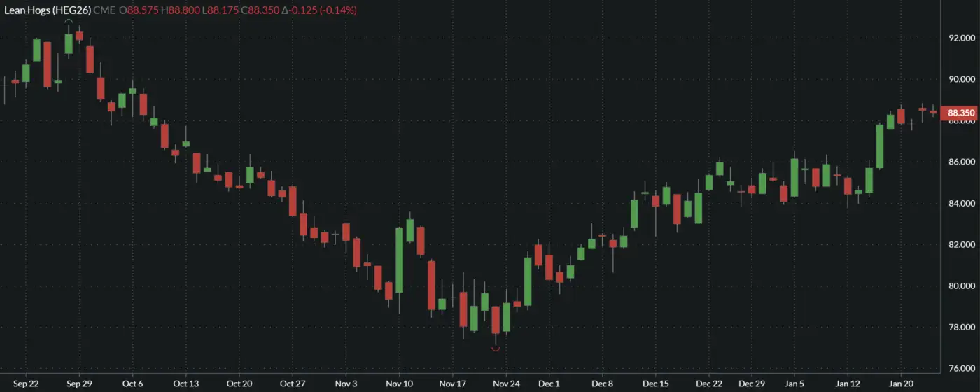
Task: Click the Jan 20 date label on the time axis
Action: pos(901,384)
